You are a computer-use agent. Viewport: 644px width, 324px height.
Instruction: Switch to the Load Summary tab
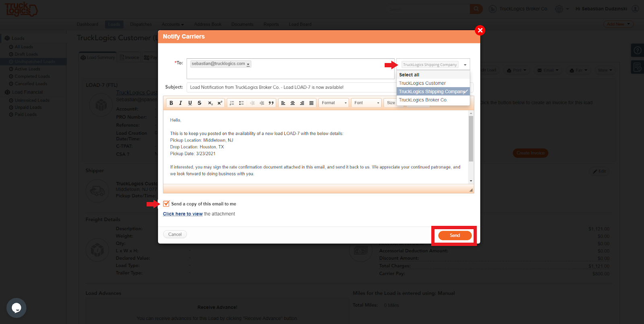click(x=98, y=57)
